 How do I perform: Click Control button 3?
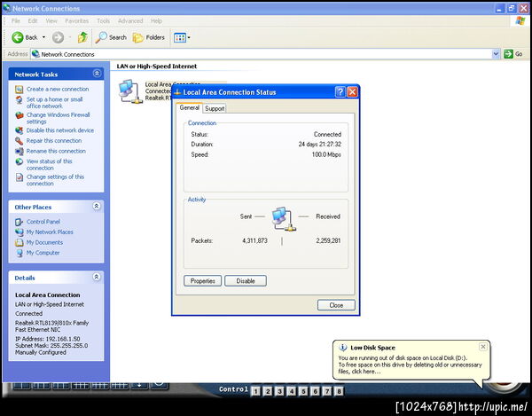(279, 391)
